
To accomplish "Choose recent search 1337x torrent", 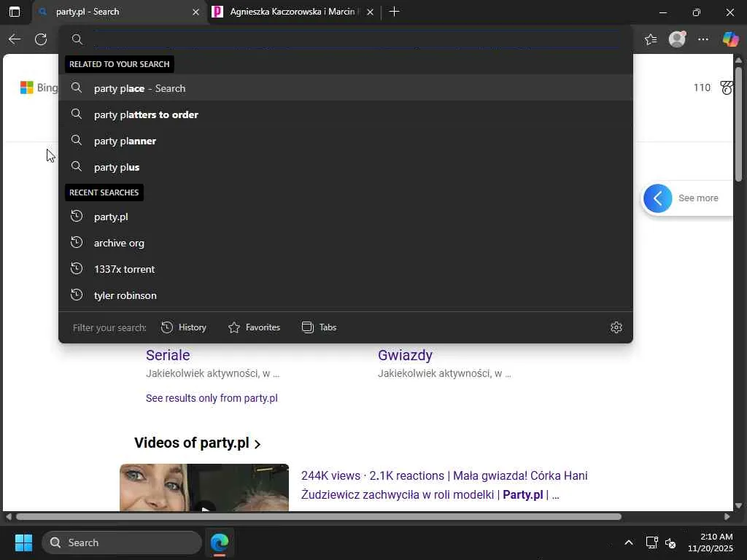I will 345,269.
